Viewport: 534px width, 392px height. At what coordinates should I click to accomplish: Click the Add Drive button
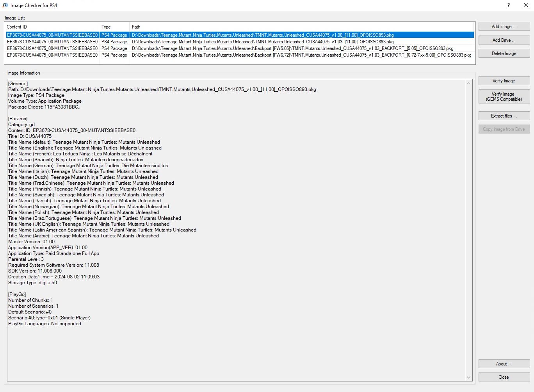click(504, 40)
